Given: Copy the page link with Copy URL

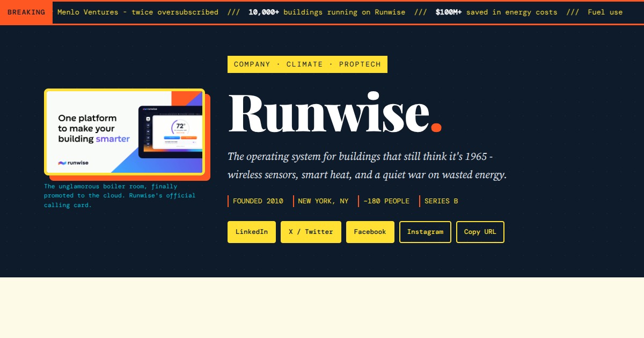Looking at the screenshot, I should (480, 232).
